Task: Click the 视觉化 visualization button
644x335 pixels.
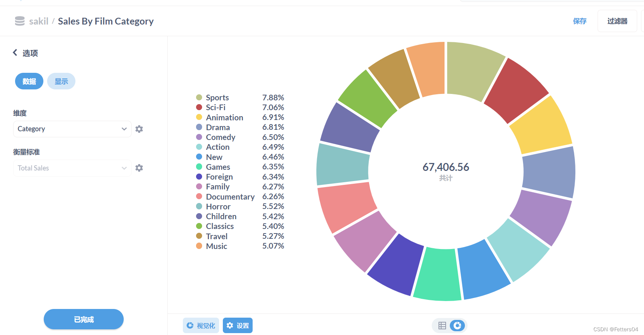Action: (201, 326)
